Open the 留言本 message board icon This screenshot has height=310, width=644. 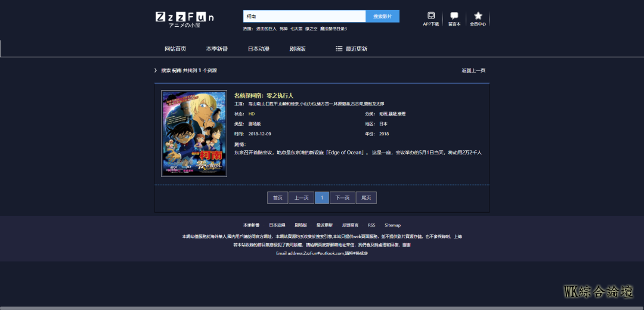click(454, 16)
